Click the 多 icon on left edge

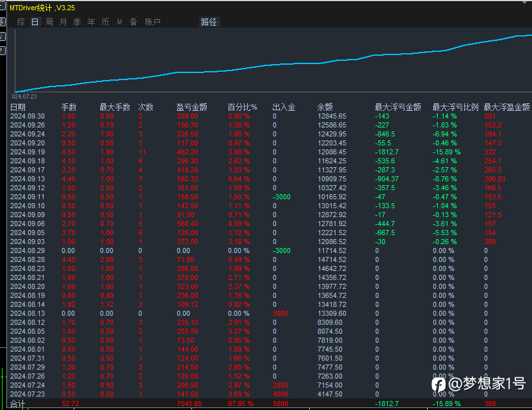(x=2, y=22)
